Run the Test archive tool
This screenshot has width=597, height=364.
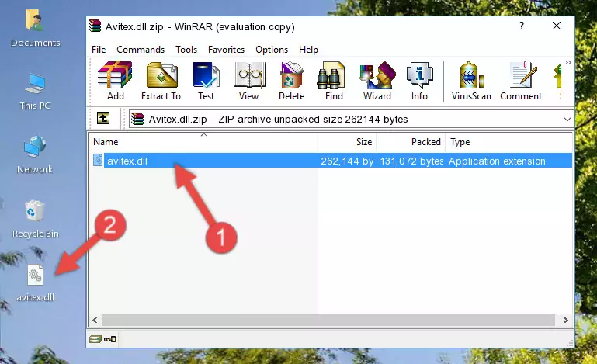pyautogui.click(x=206, y=81)
